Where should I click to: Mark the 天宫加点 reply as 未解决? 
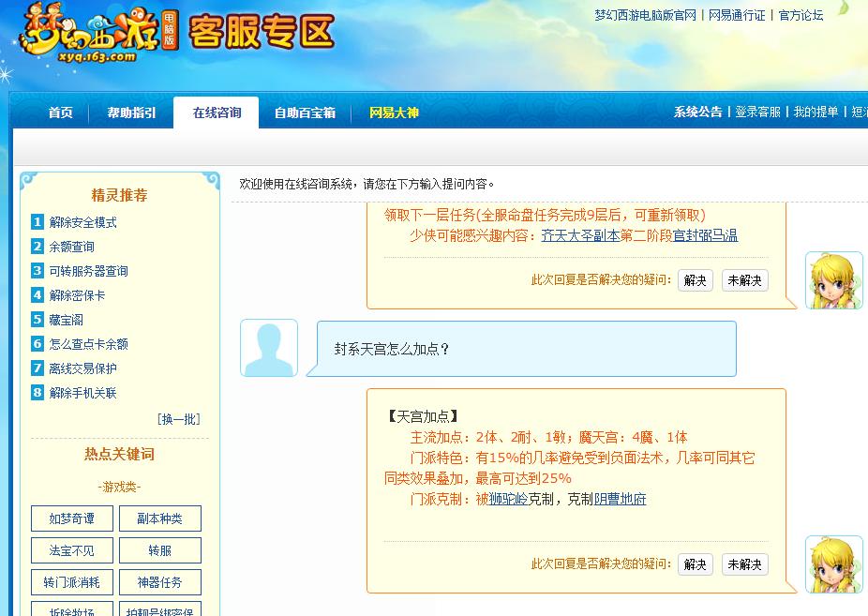pos(744,564)
